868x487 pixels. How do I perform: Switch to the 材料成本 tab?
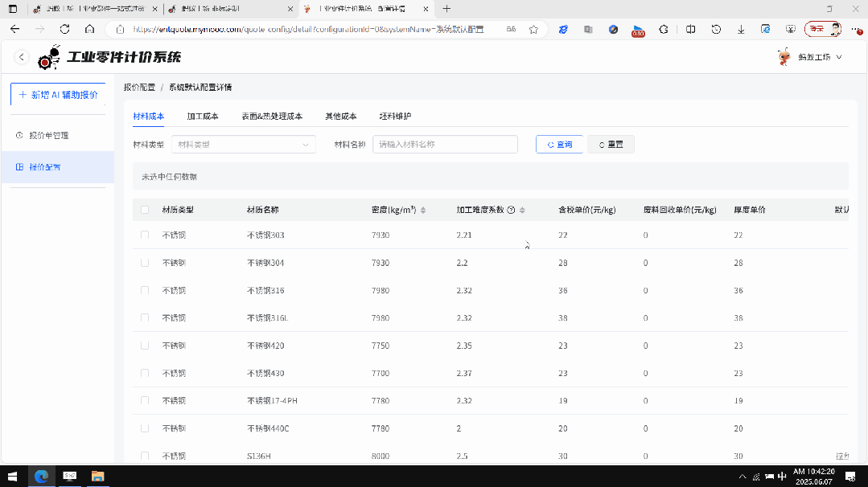(x=148, y=116)
